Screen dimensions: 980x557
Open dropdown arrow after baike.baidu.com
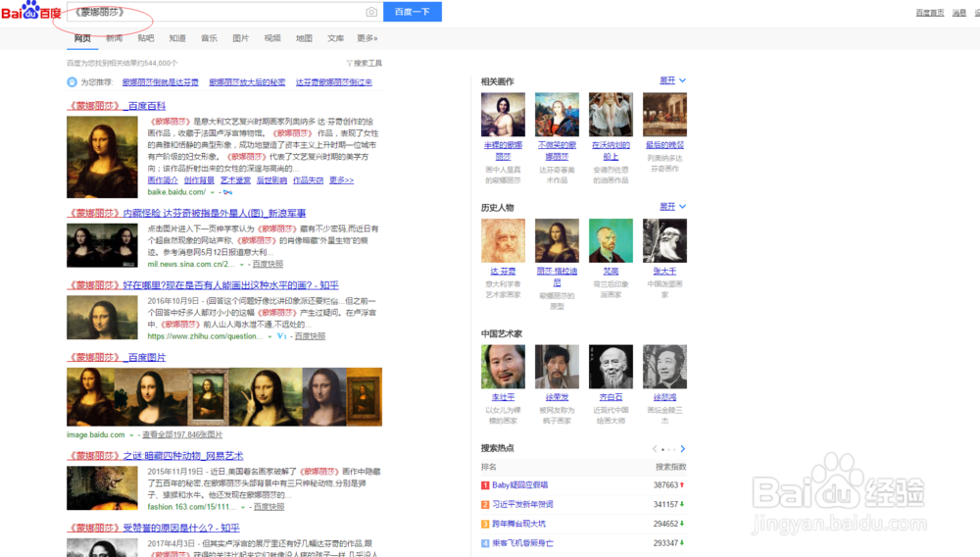(213, 192)
